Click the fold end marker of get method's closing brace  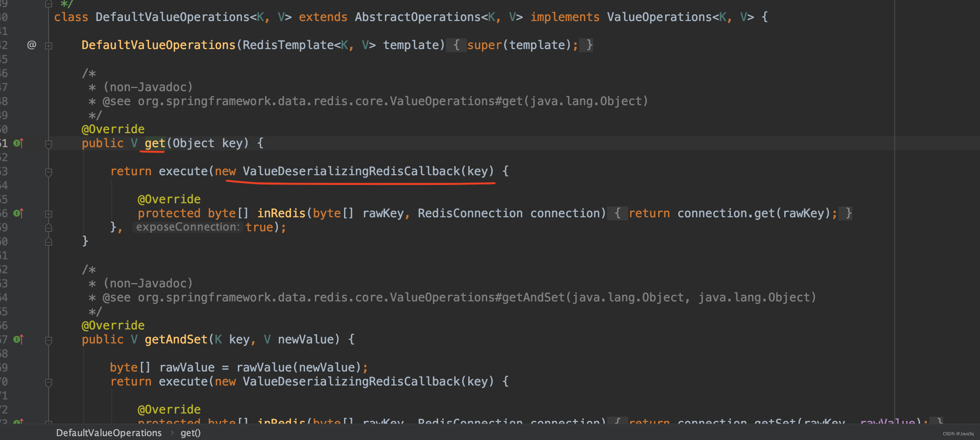click(x=49, y=242)
